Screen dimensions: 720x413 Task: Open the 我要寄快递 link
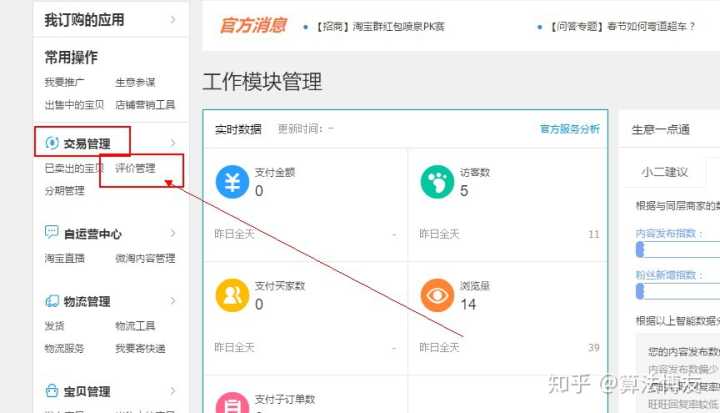[140, 348]
